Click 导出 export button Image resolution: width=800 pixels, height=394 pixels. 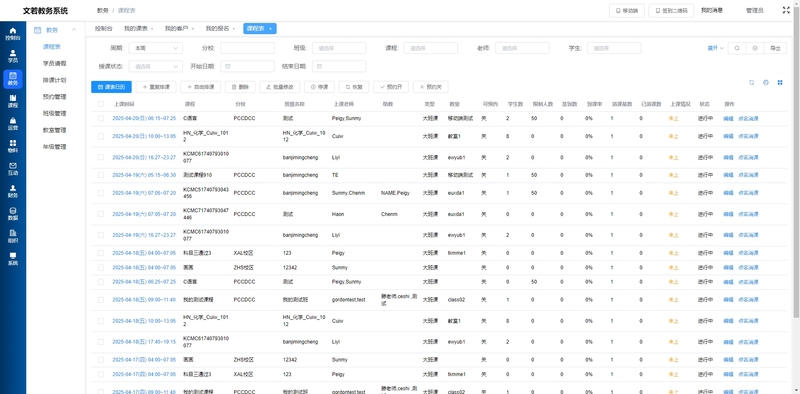pos(775,48)
